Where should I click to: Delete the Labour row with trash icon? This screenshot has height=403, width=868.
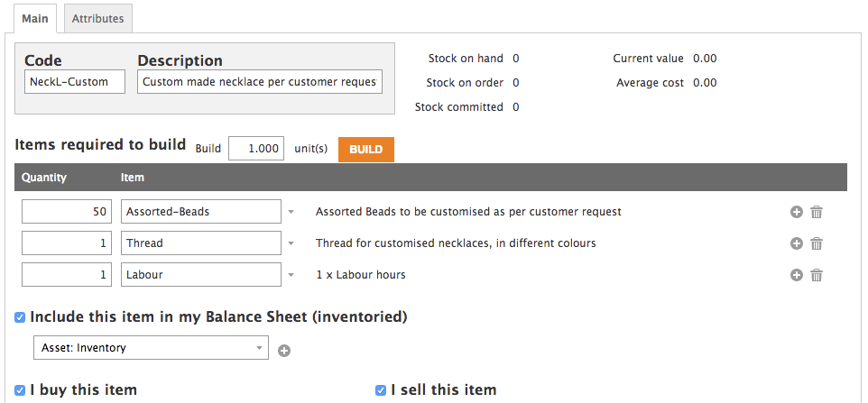[817, 275]
